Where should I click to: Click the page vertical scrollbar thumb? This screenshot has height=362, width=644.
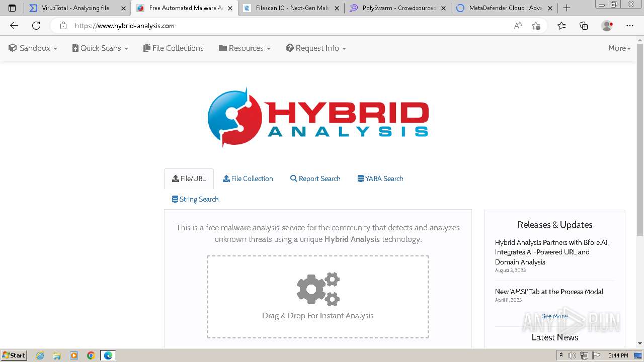coord(640,140)
